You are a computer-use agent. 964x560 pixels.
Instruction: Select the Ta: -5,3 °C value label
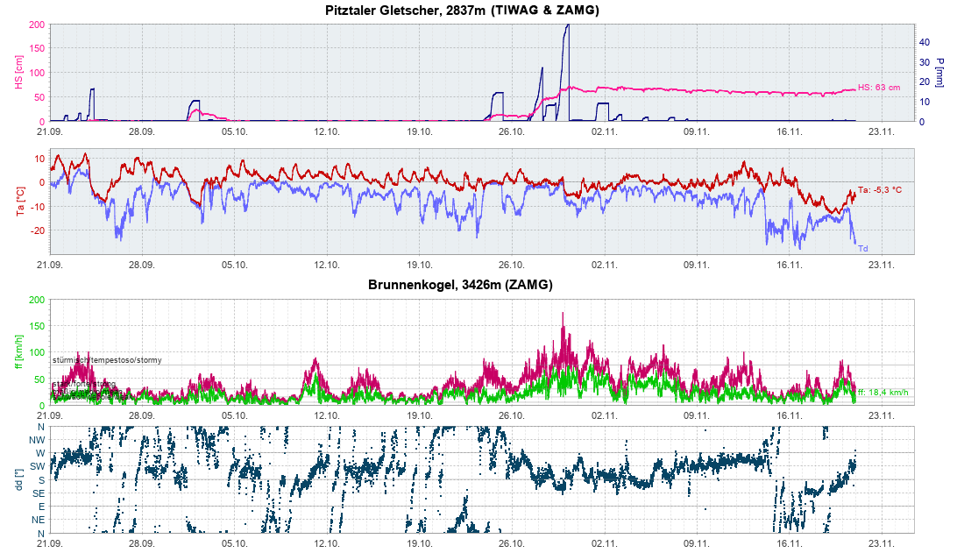click(x=882, y=190)
